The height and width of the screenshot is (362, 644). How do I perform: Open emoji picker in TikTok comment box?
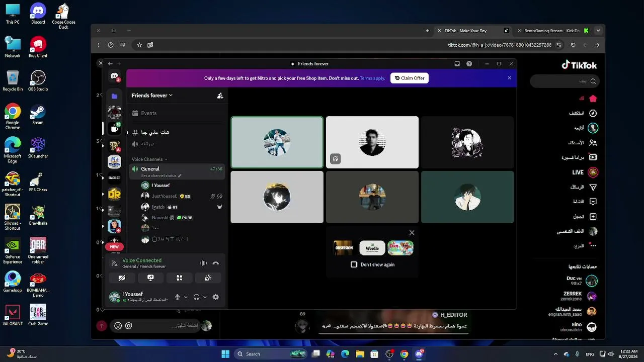tap(118, 326)
